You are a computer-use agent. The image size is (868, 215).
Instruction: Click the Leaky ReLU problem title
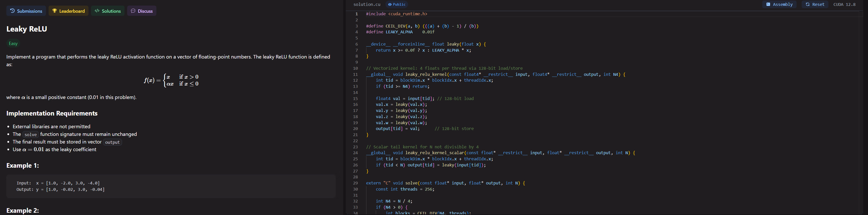27,29
